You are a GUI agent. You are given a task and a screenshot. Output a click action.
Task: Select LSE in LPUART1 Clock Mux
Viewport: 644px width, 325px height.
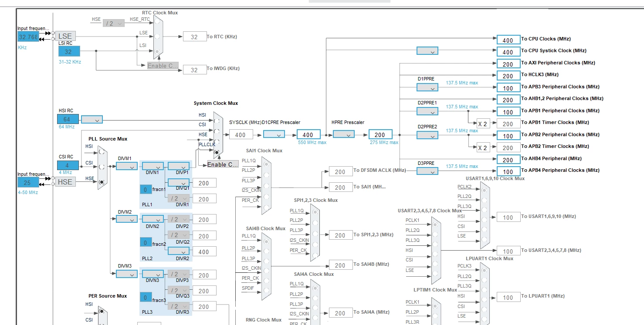(x=483, y=318)
